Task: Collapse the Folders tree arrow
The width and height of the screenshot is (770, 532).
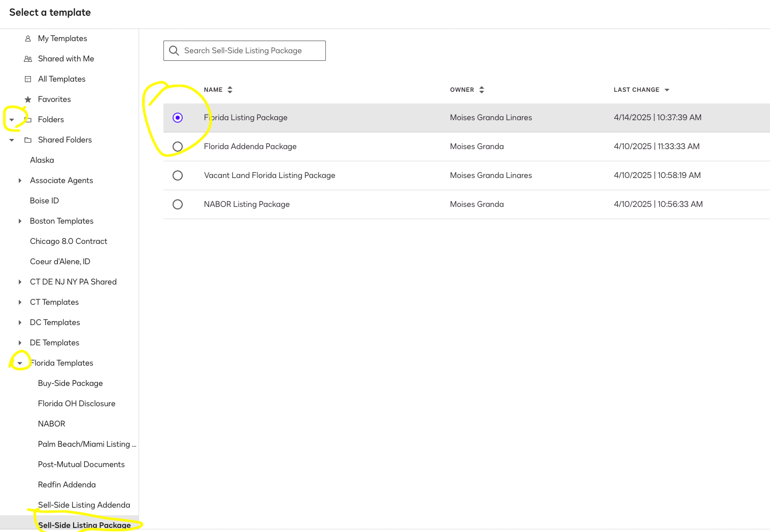Action: point(12,120)
